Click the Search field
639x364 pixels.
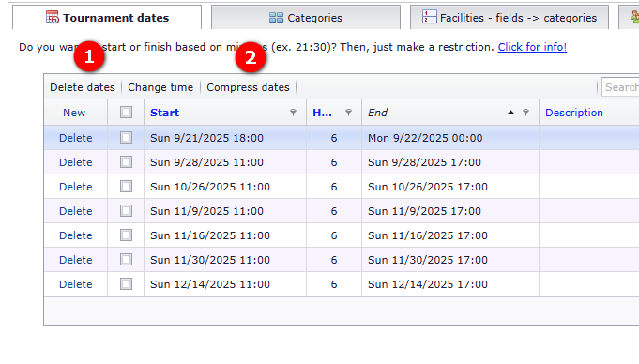620,87
